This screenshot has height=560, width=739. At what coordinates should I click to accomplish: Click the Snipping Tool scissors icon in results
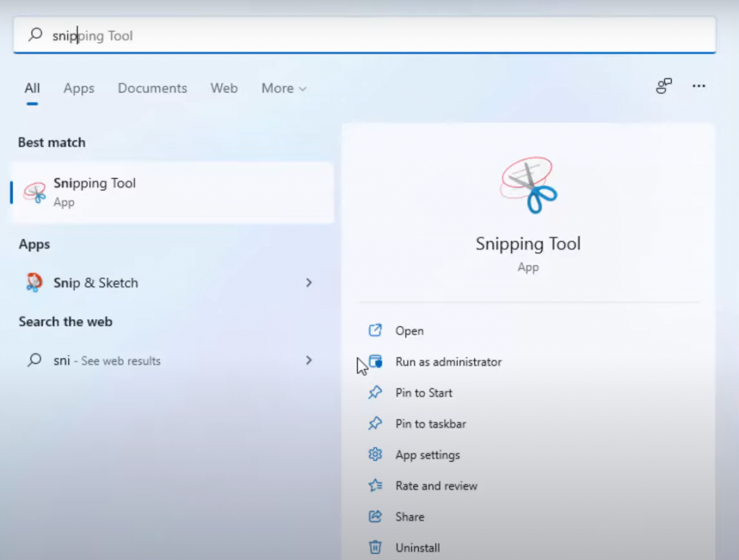click(34, 192)
